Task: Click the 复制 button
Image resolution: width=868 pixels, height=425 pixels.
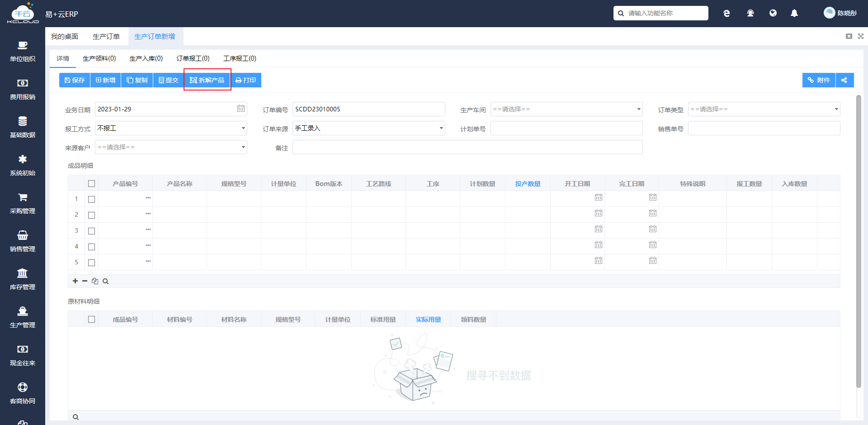Action: pyautogui.click(x=137, y=80)
